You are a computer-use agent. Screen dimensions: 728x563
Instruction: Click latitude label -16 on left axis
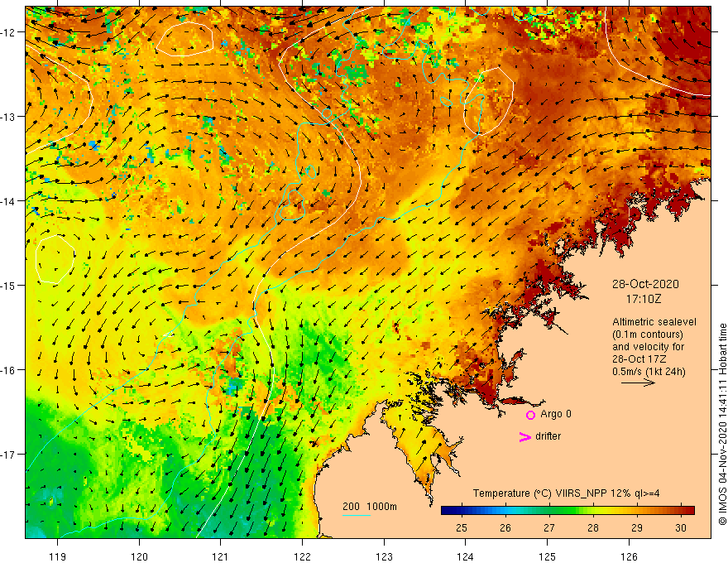[7, 370]
